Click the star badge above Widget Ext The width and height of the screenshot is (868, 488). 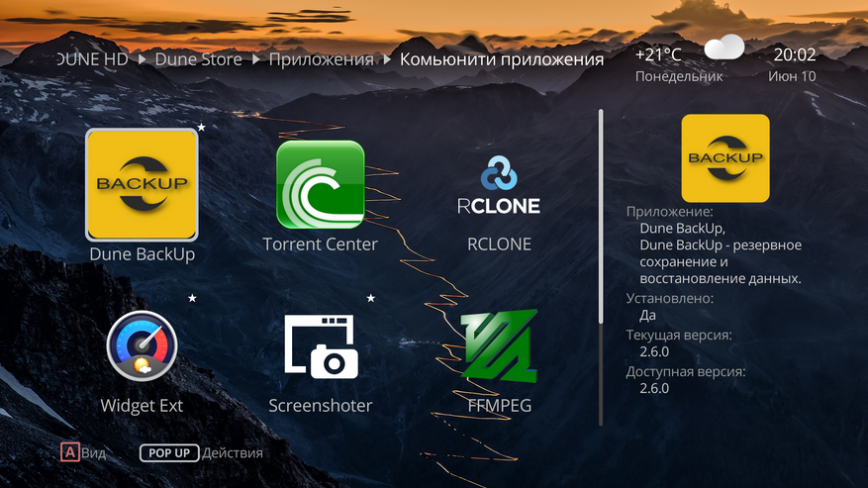(x=192, y=298)
